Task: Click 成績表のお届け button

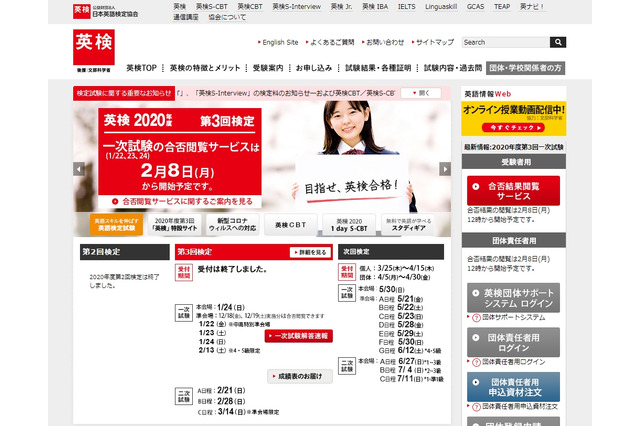Action: (300, 376)
